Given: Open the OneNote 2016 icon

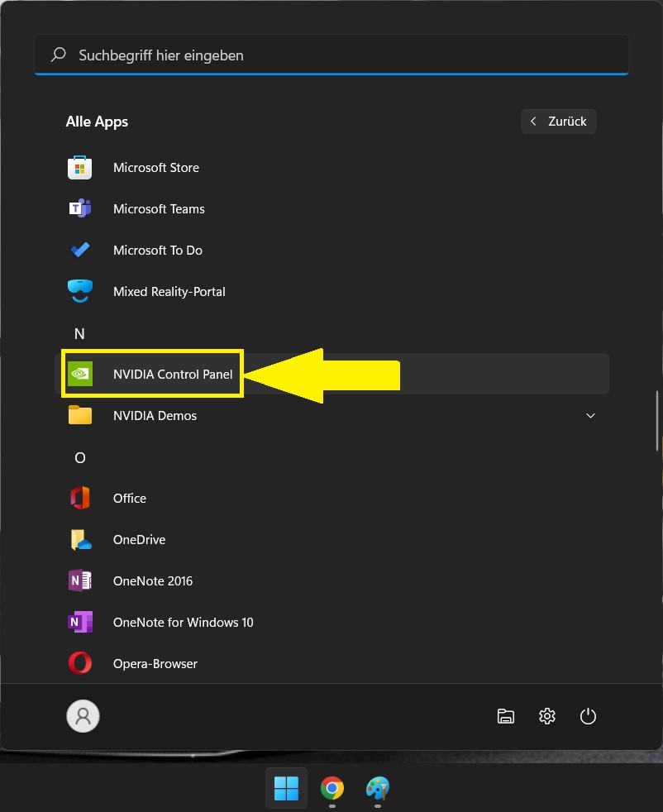Looking at the screenshot, I should (79, 580).
